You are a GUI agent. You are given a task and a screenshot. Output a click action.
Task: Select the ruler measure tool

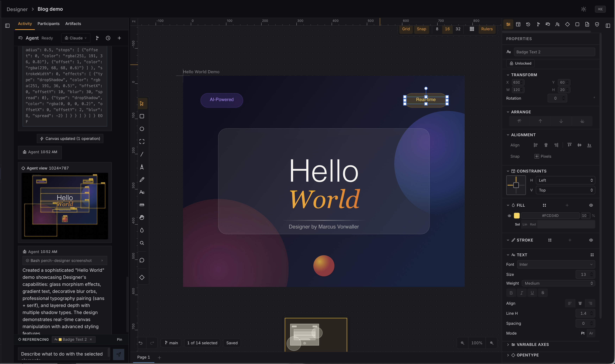pos(142,205)
